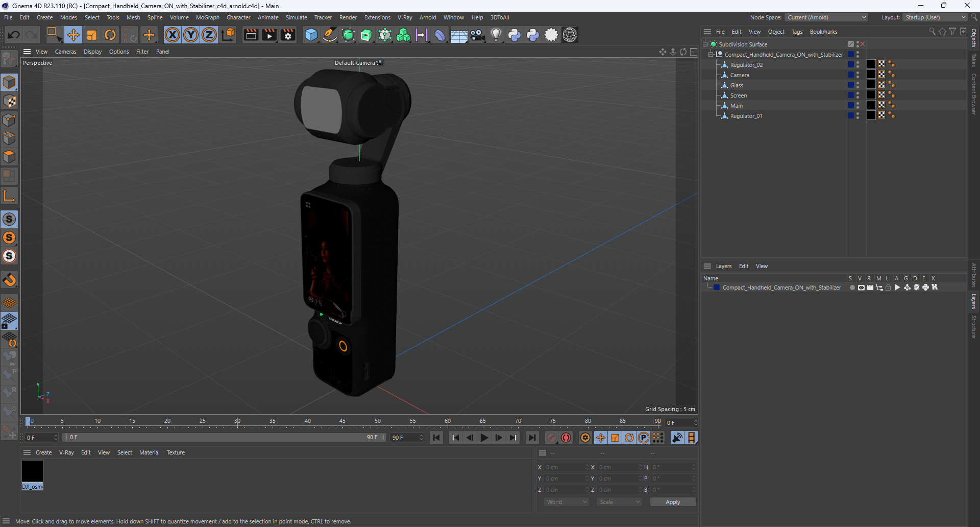Open Bookmarks in Object Manager
This screenshot has height=527, width=980.
tap(823, 32)
